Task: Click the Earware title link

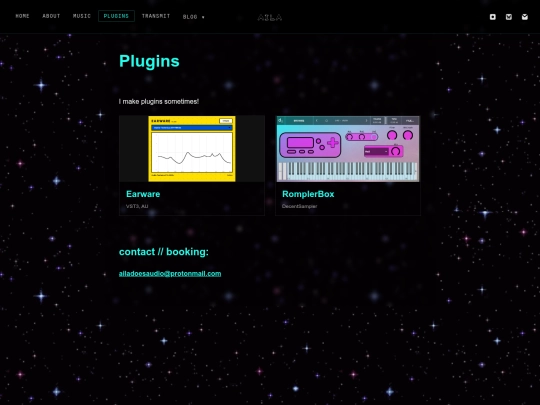Action: click(143, 194)
